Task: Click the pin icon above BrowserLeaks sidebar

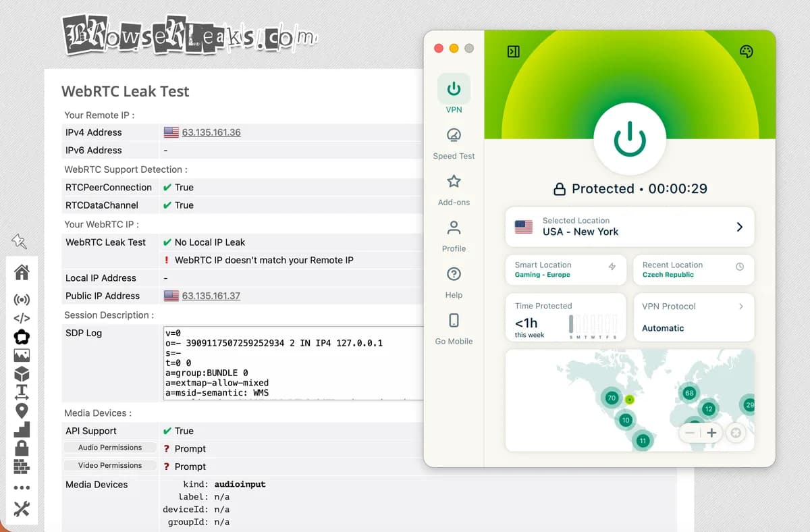Action: (x=19, y=241)
